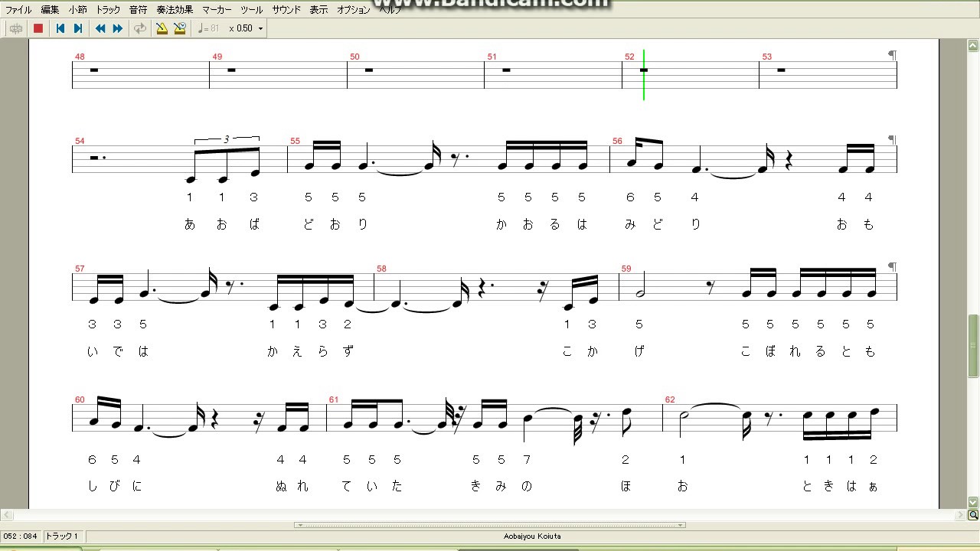Open the 奏法効果 menu
The width and height of the screenshot is (980, 551).
(175, 10)
